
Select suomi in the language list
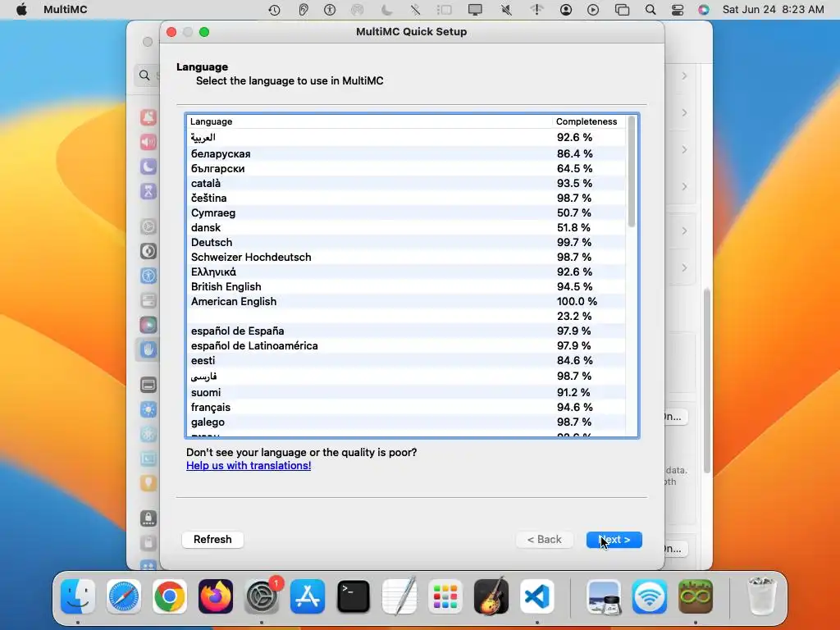406,392
